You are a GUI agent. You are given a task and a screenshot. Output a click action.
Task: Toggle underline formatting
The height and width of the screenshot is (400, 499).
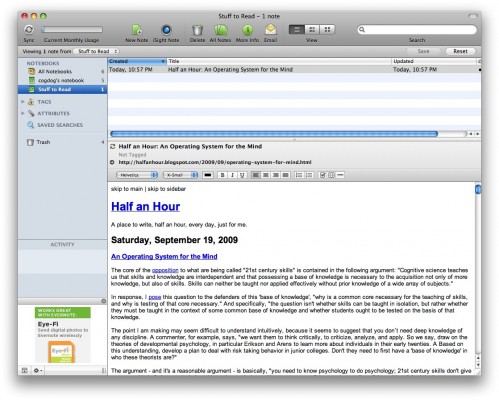[x=242, y=175]
